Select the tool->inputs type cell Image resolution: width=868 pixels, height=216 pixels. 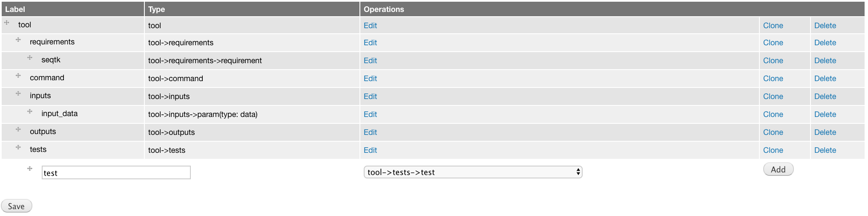click(252, 96)
